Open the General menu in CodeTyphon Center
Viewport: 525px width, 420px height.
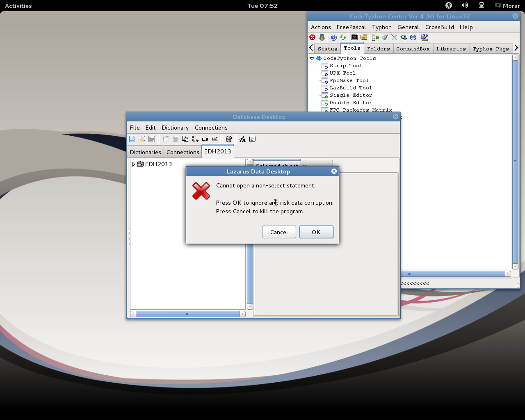(408, 27)
